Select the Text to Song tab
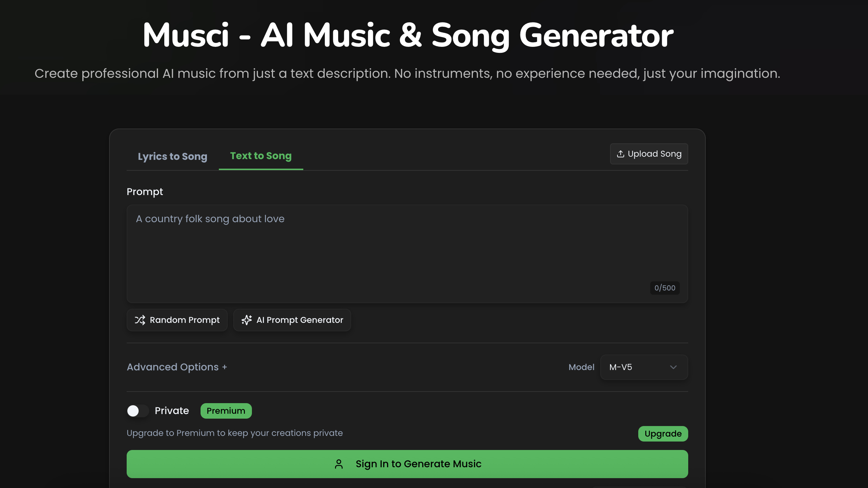 click(x=260, y=156)
